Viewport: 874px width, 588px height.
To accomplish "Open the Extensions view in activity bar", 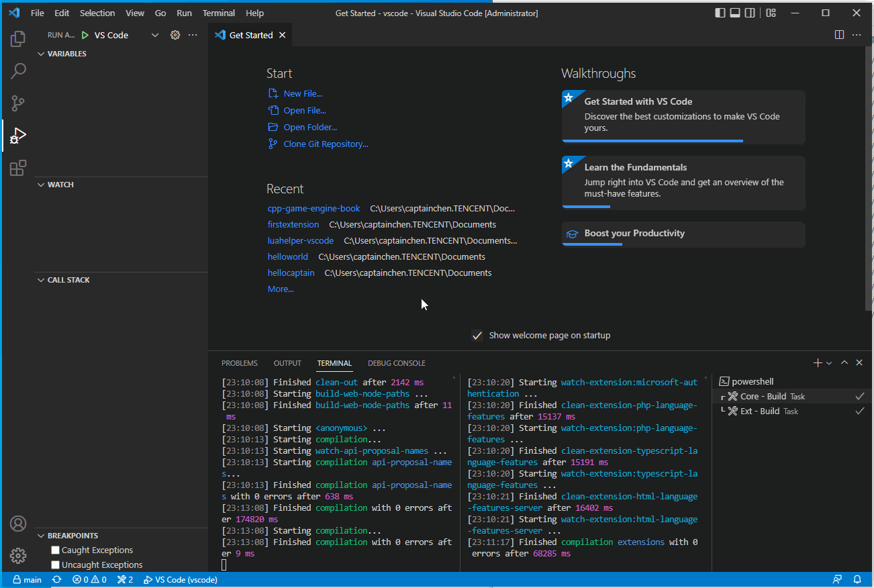I will pos(18,168).
